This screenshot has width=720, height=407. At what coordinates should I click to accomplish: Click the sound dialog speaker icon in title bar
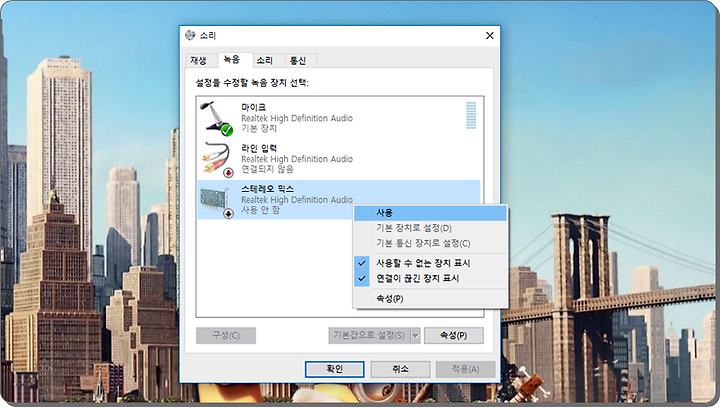point(190,35)
